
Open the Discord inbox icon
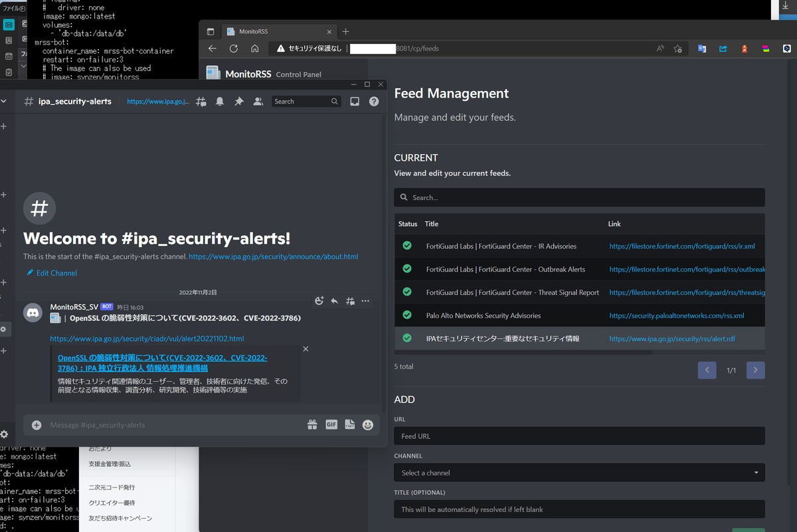tap(355, 102)
